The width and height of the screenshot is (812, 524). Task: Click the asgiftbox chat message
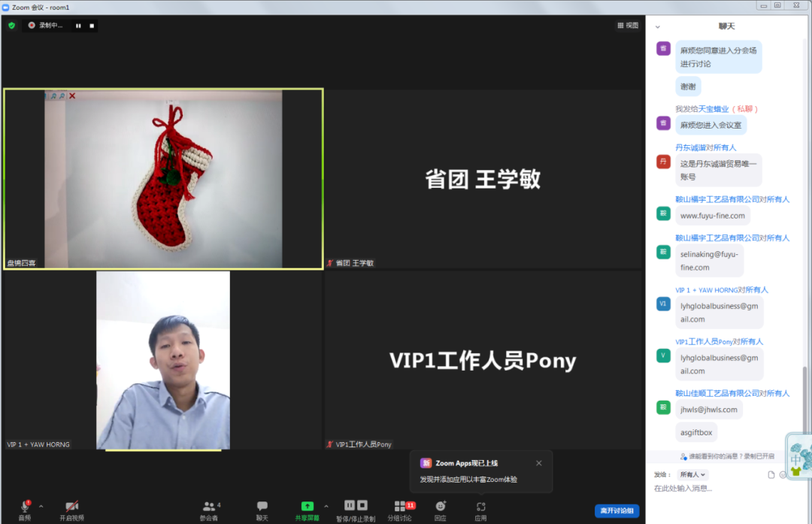696,432
